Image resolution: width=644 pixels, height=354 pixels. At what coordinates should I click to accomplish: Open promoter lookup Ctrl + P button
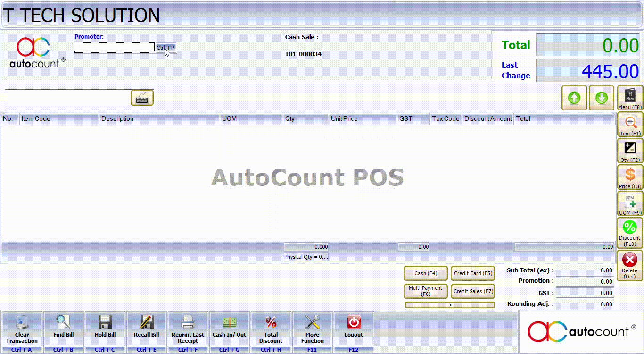[x=165, y=48]
